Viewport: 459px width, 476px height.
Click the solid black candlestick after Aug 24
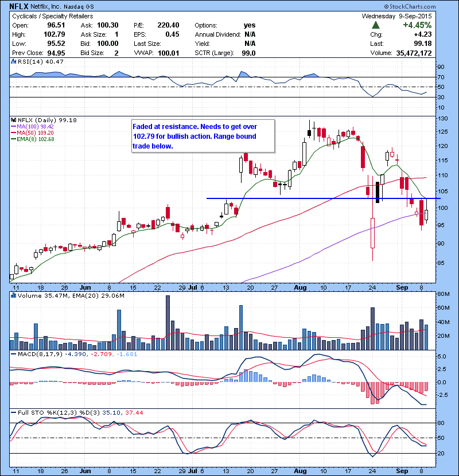click(378, 192)
